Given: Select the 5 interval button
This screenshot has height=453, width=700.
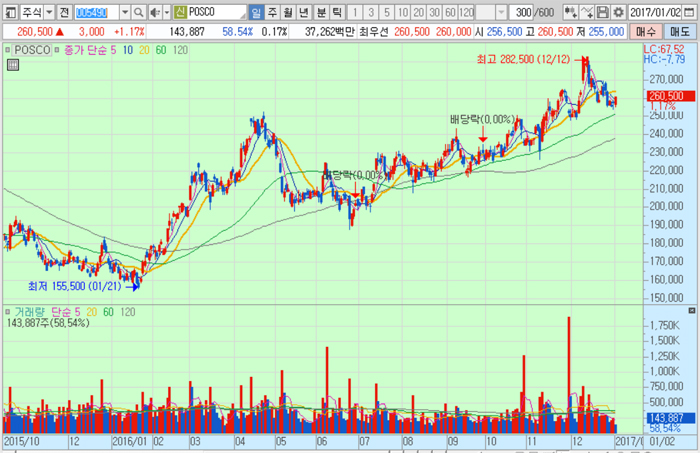Looking at the screenshot, I should (x=387, y=12).
